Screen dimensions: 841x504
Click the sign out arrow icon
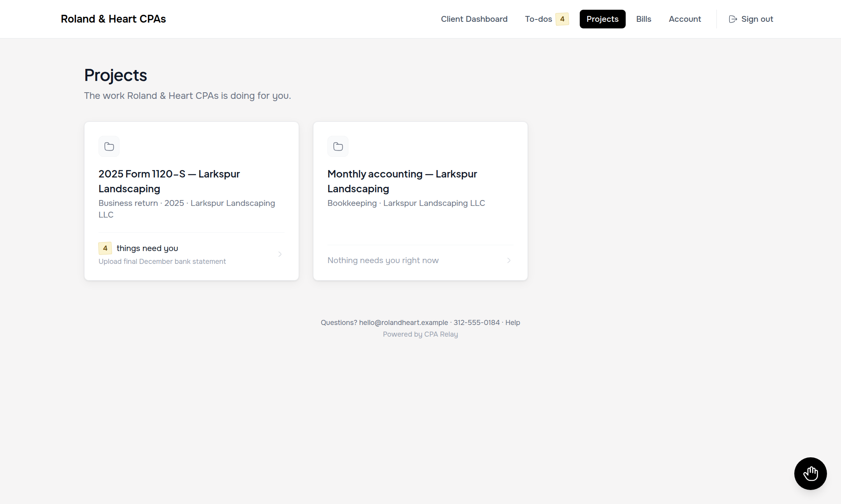pos(733,19)
